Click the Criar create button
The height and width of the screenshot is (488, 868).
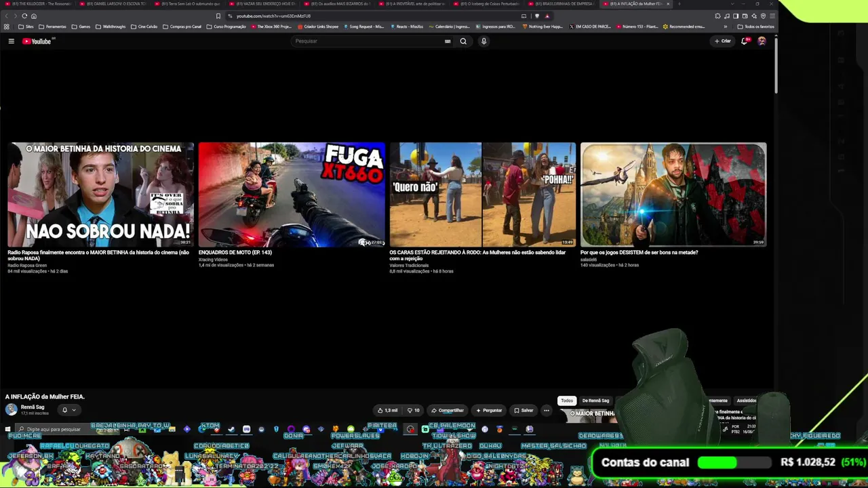click(723, 41)
